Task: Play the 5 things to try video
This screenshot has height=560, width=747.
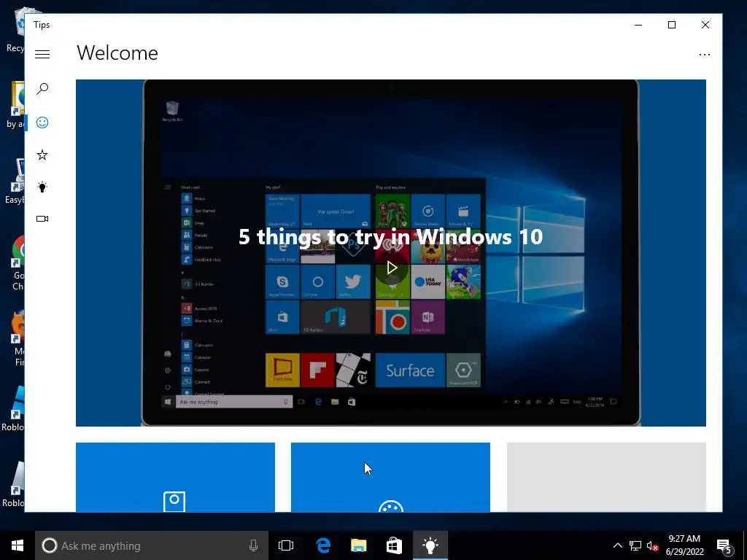Action: 392,268
